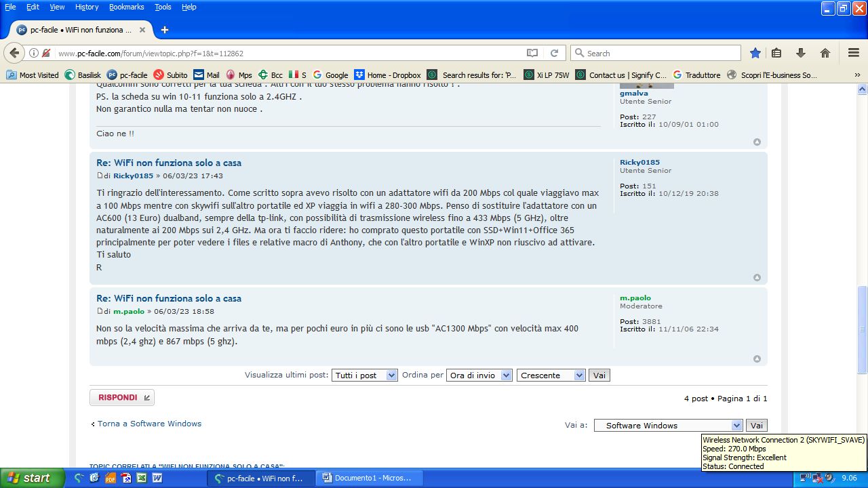This screenshot has width=868, height=488.
Task: Open the Tools menu
Action: point(163,7)
